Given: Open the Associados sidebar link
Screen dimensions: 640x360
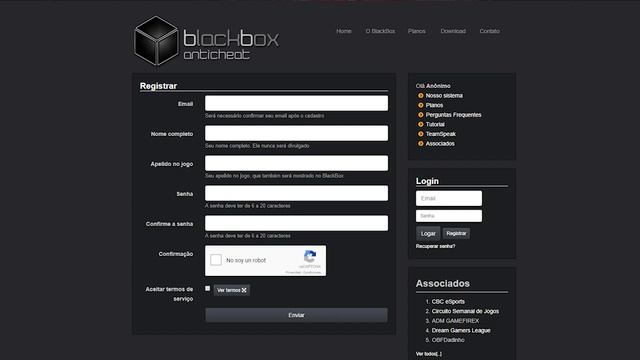Looking at the screenshot, I should [x=440, y=144].
